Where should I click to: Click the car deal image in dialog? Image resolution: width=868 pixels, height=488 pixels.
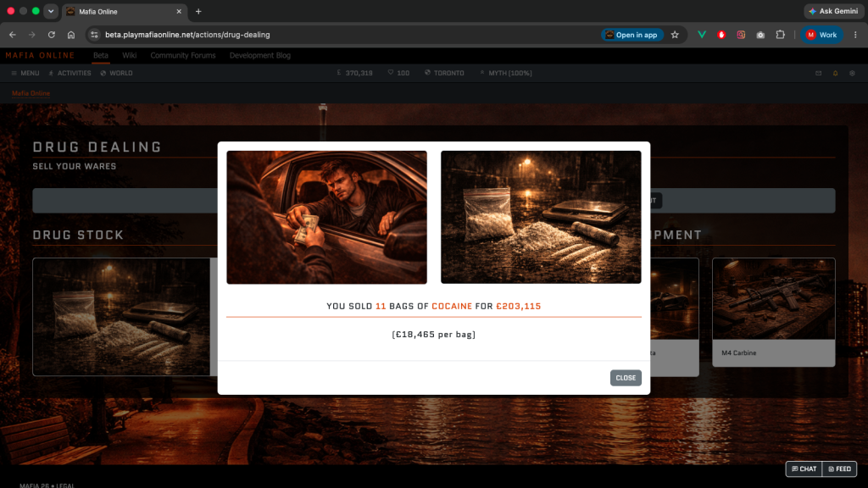(326, 218)
